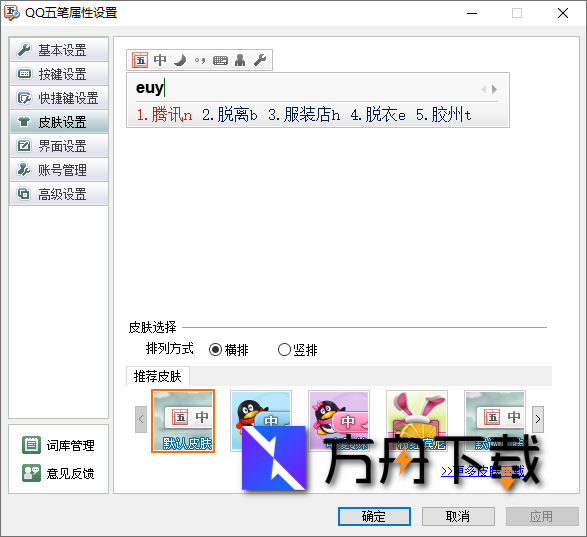Screen dimensions: 587x537
Task: Show more skins with right arrow
Action: pyautogui.click(x=538, y=419)
